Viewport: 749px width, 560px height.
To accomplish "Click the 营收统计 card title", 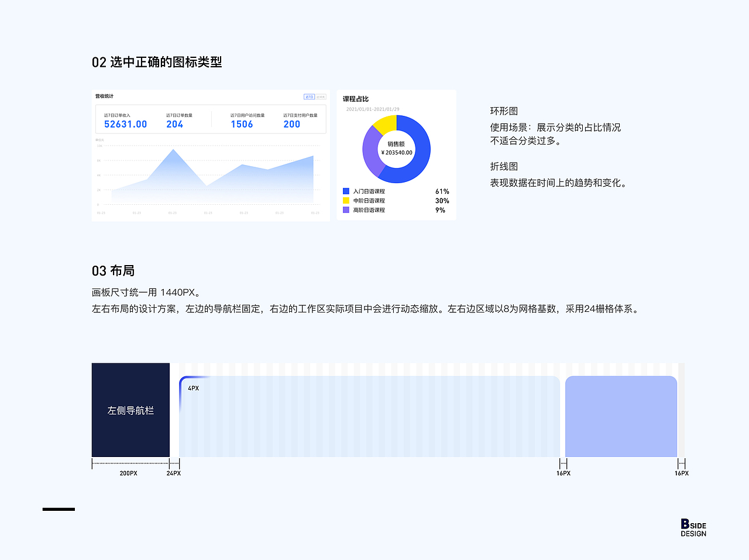I will tap(104, 96).
